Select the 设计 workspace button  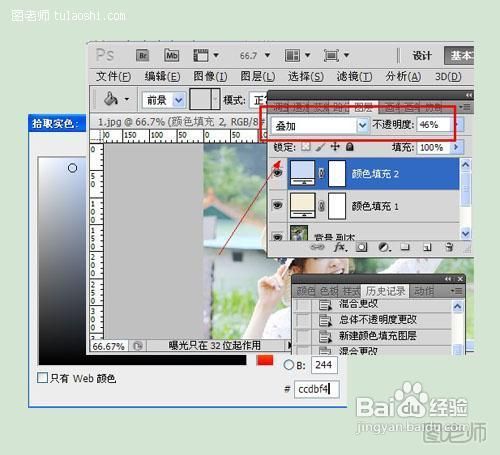click(422, 55)
